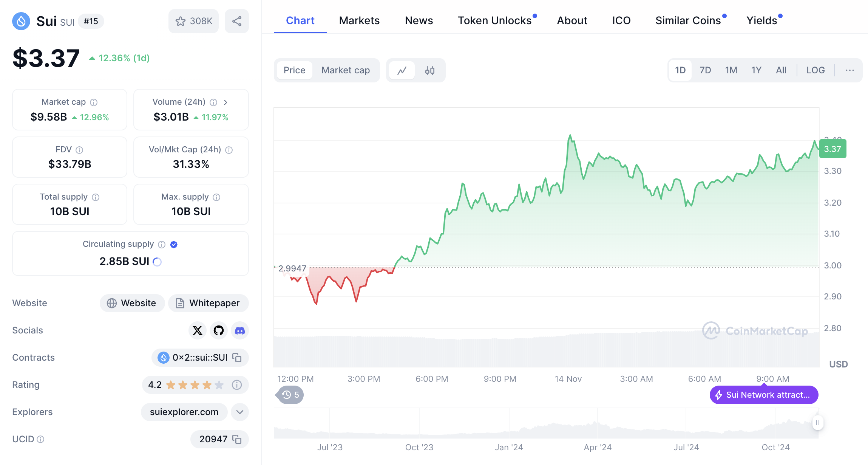Open the Similar Coins tab

pos(688,20)
